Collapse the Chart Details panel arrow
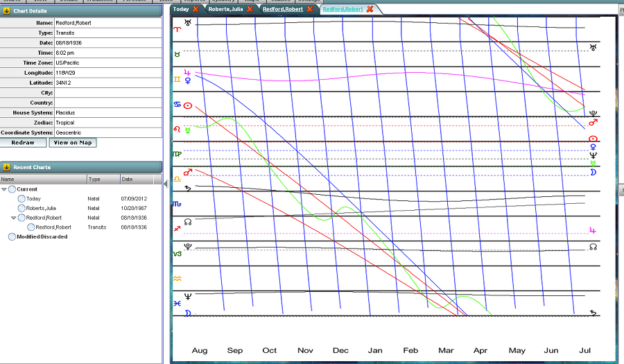The width and height of the screenshot is (624, 364). [x=6, y=10]
